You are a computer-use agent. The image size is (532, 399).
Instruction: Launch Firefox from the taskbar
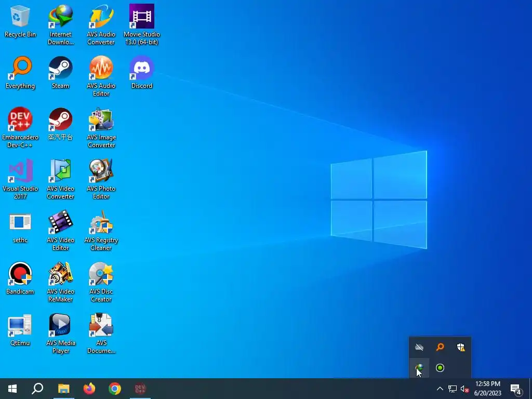point(89,389)
